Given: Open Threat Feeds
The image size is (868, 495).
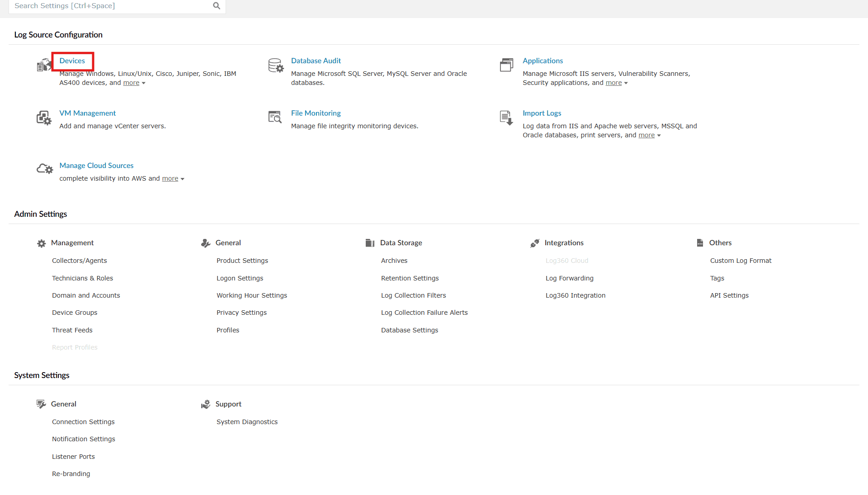Looking at the screenshot, I should 72,330.
